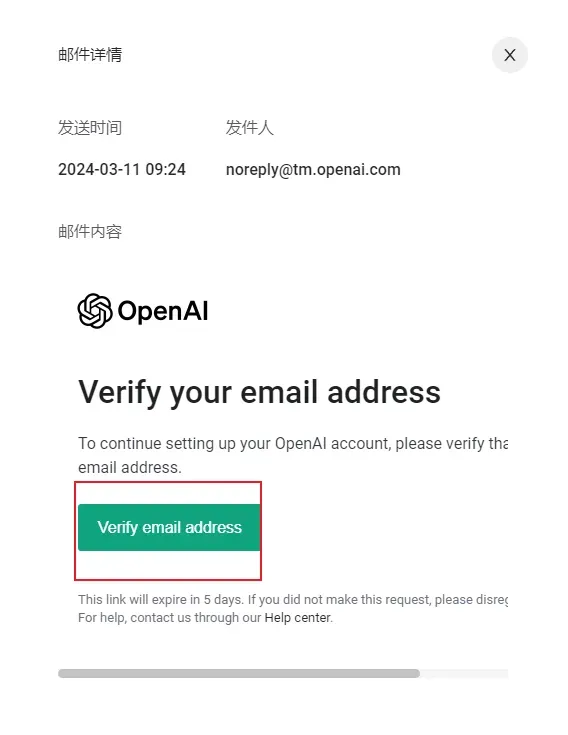
Task: Click the 邮件详情 dialog title
Action: coord(90,55)
